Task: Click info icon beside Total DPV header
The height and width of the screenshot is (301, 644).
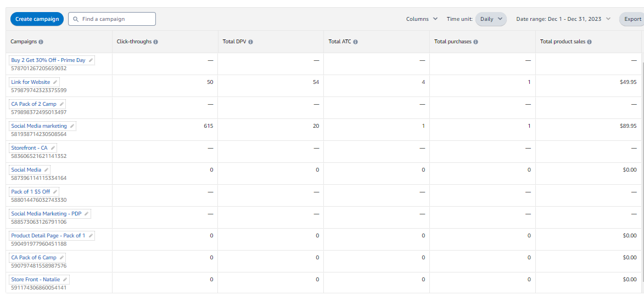Action: coord(250,42)
